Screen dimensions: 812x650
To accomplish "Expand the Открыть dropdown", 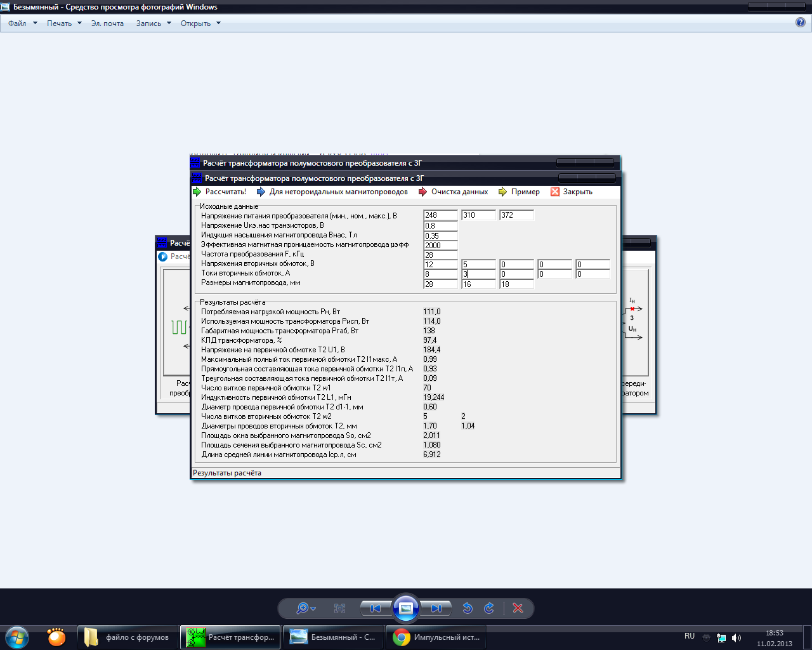I will point(200,23).
